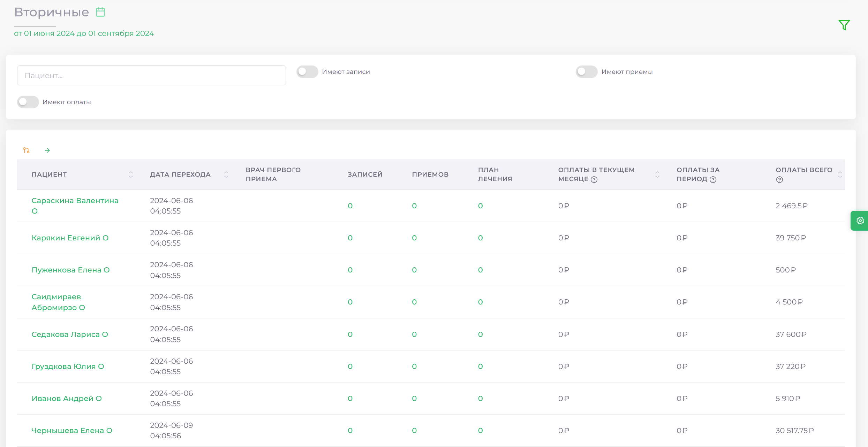The width and height of the screenshot is (868, 447).
Task: Open patient Саидмираев Абромирзо О
Action: [x=58, y=302]
